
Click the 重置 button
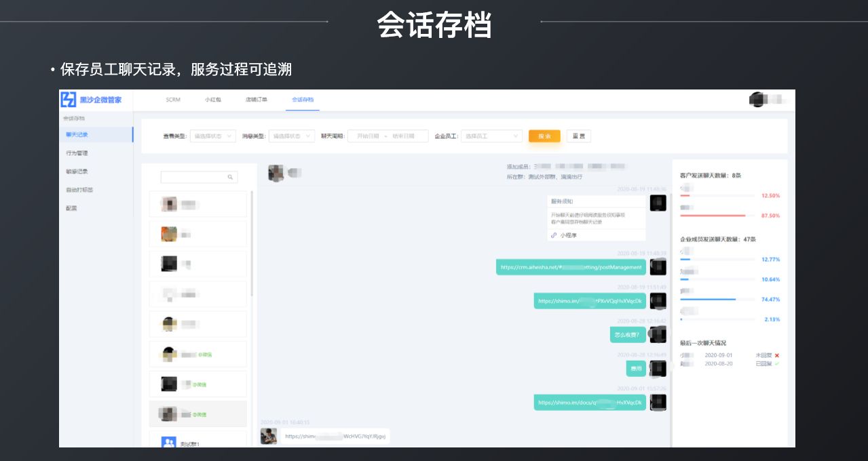click(x=579, y=136)
